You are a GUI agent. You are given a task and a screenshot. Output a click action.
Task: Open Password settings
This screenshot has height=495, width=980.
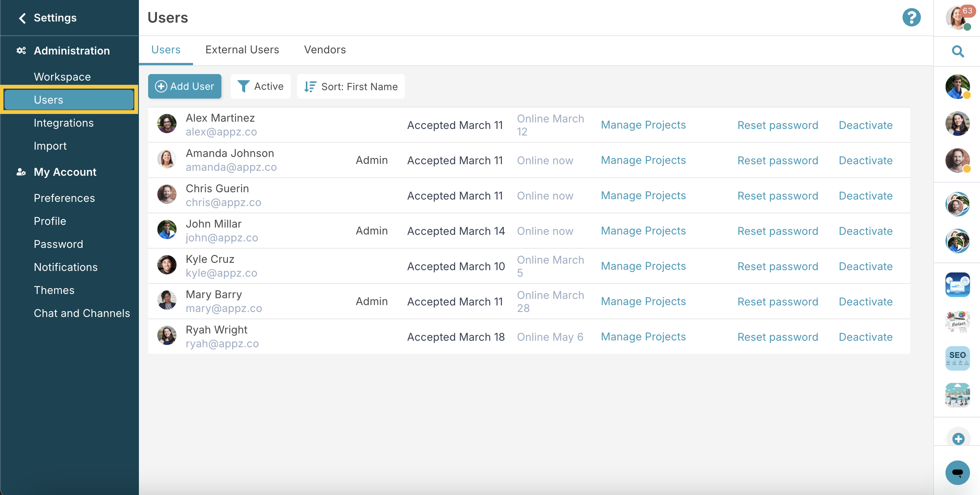[58, 244]
